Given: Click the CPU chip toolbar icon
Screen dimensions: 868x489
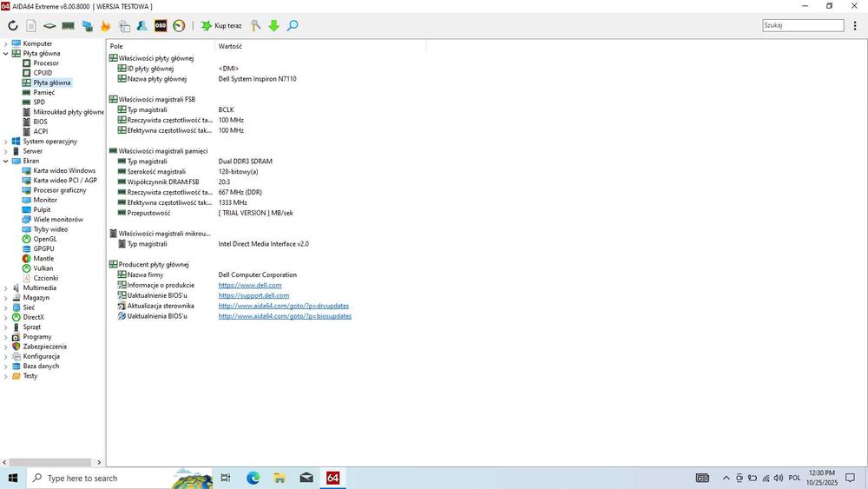Looking at the screenshot, I should (49, 25).
